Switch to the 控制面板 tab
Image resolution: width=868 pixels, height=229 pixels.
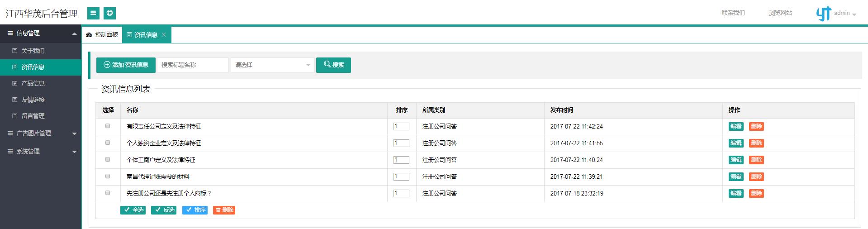tap(102, 35)
